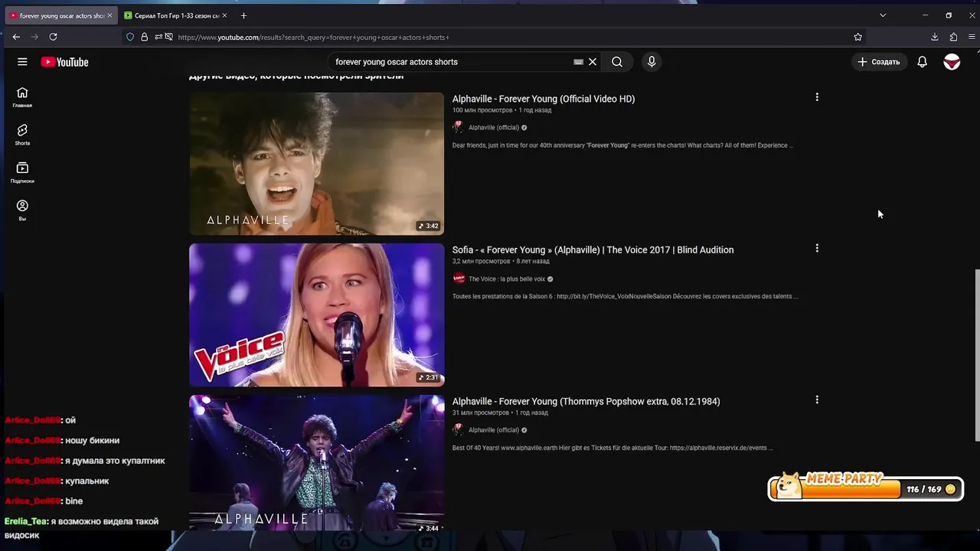
Task: Open title Alphaville - Forever Young (Official Video HD)
Action: click(544, 99)
